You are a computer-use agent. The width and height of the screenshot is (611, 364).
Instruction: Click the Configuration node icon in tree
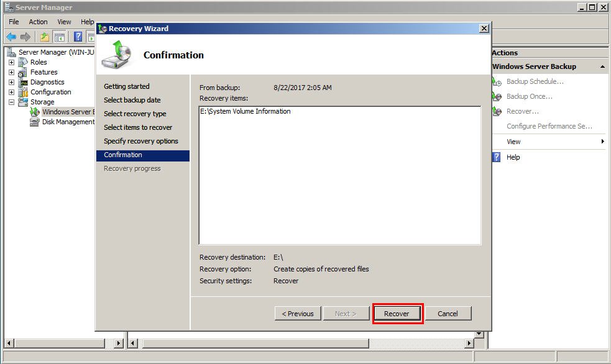(24, 93)
